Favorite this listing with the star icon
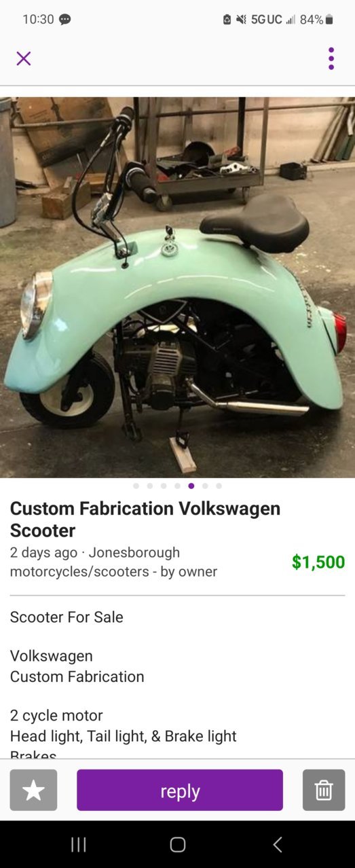The image size is (355, 868). coord(33,790)
